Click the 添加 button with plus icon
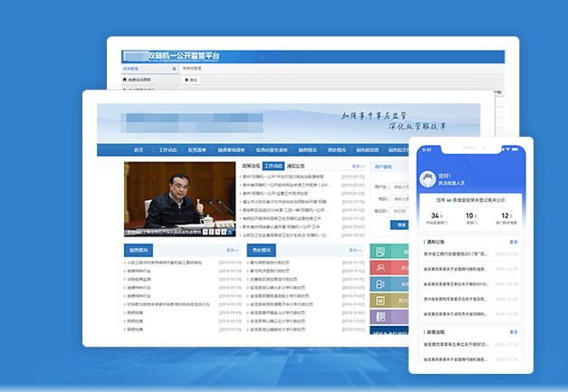Viewport: 568px width, 392px height. click(191, 80)
